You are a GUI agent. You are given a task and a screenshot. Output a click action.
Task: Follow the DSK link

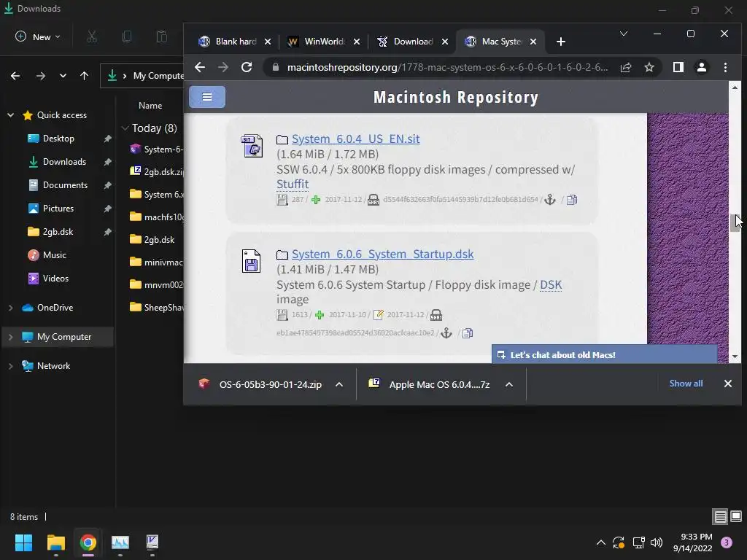(x=551, y=285)
